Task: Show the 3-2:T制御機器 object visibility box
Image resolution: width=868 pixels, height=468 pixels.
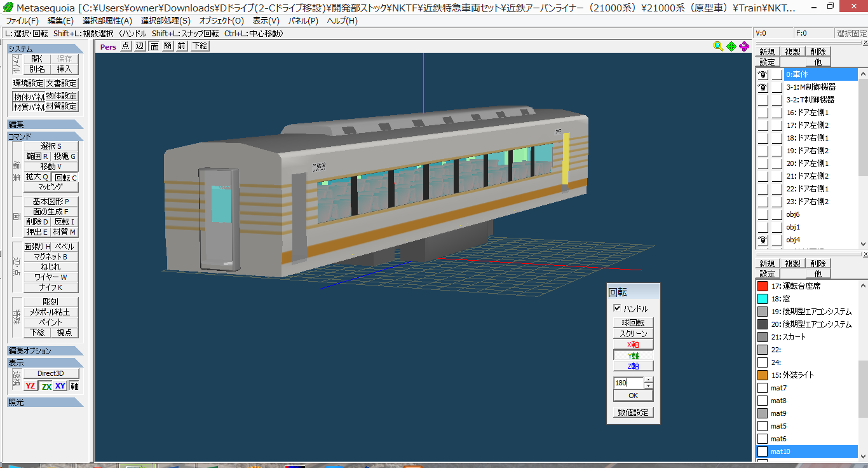Action: pyautogui.click(x=763, y=100)
